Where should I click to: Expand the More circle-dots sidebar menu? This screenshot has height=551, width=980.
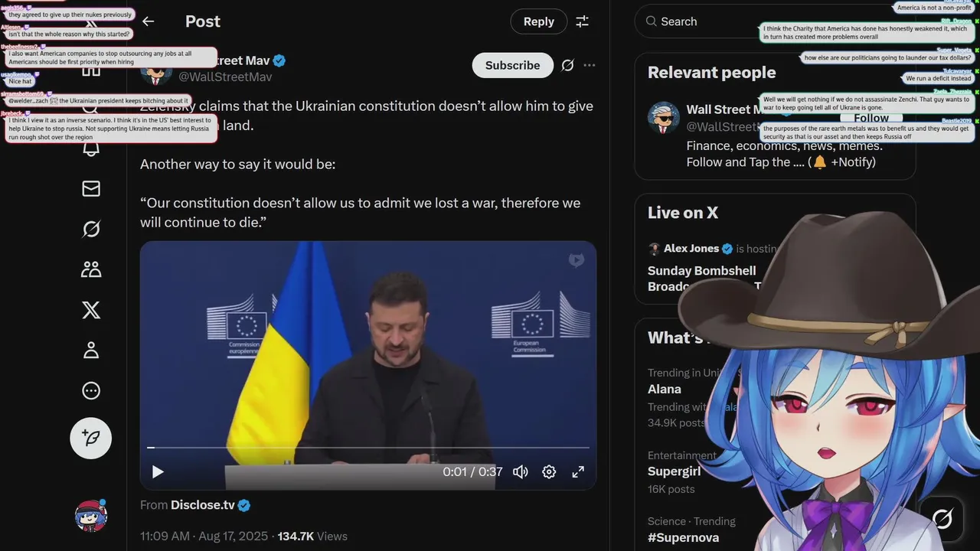91,391
